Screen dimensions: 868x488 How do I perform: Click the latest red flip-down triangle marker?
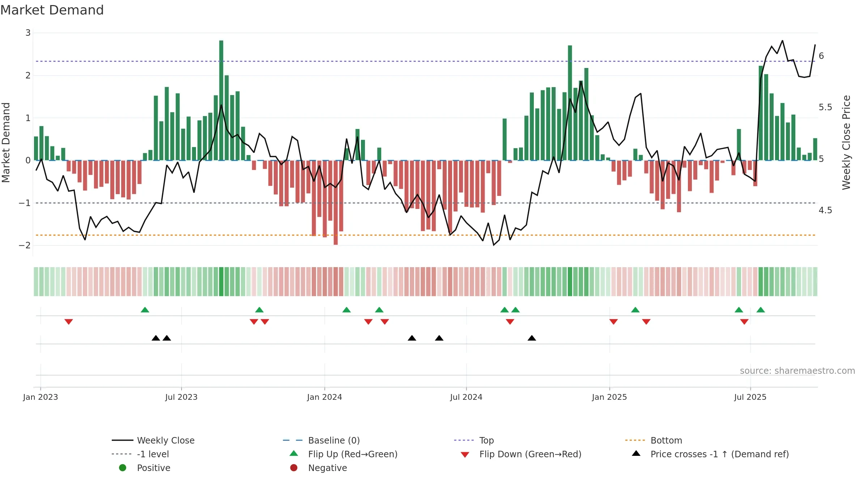coord(744,322)
